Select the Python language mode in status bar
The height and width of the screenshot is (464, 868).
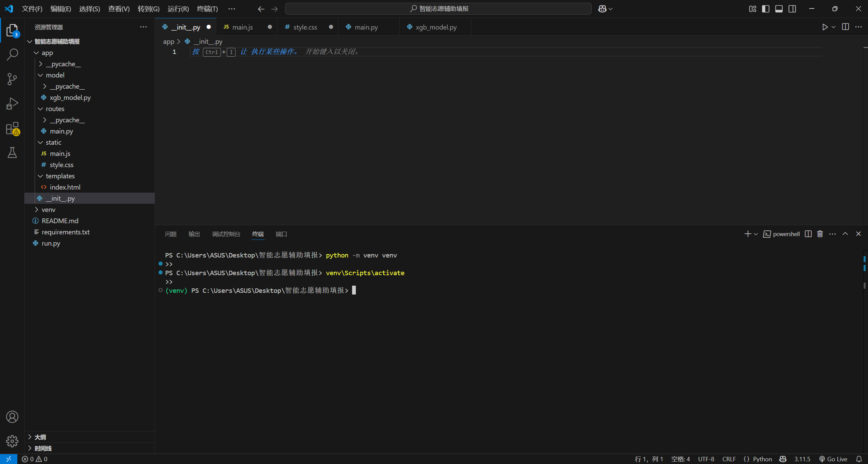762,459
